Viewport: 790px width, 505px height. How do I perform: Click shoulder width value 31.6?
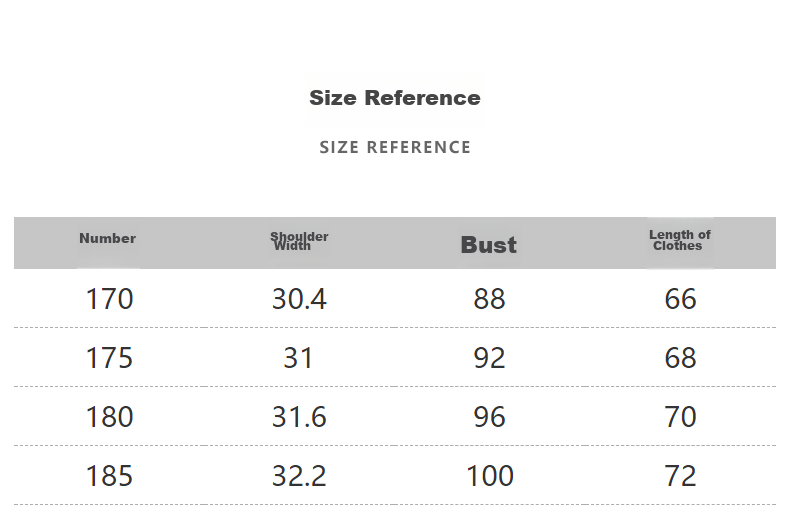299,417
